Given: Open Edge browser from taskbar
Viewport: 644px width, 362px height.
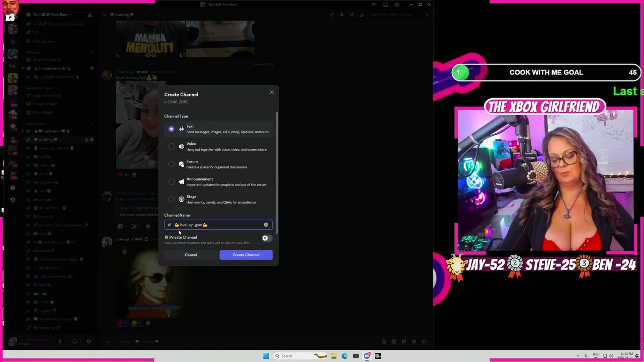Looking at the screenshot, I should [345, 356].
